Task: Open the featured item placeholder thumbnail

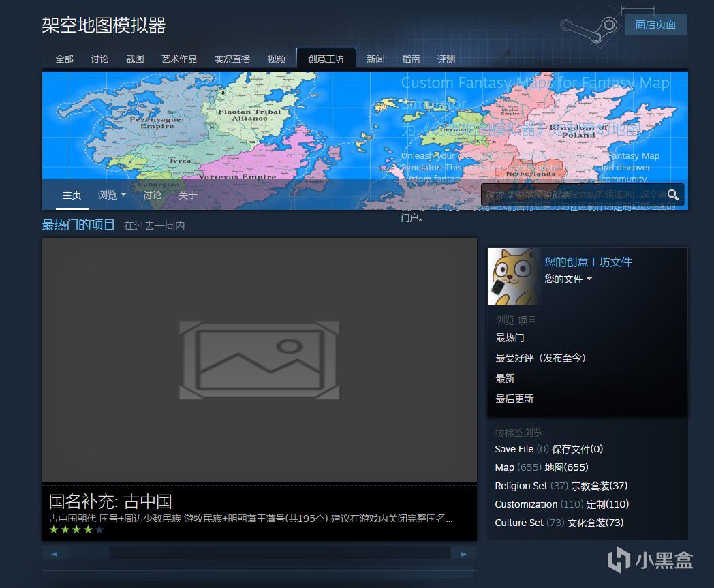Action: pos(260,359)
